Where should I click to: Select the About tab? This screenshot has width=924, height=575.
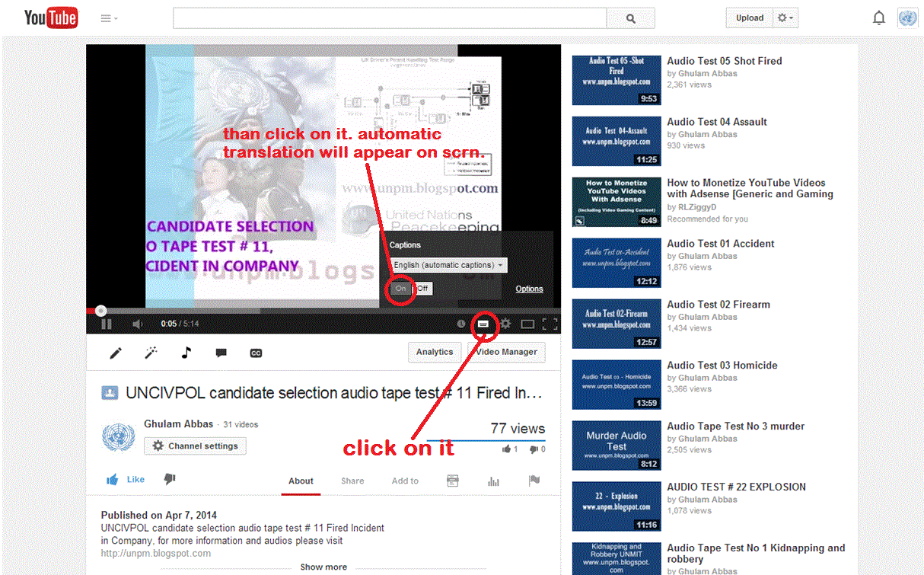(x=301, y=481)
